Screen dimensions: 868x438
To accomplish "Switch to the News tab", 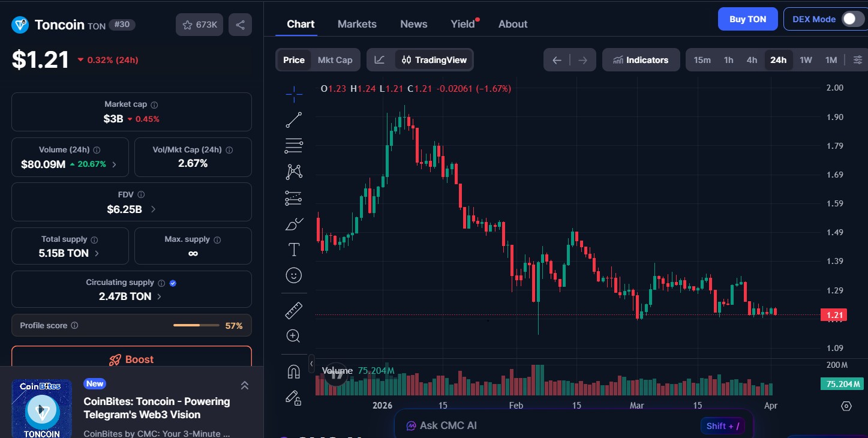I will click(x=413, y=24).
